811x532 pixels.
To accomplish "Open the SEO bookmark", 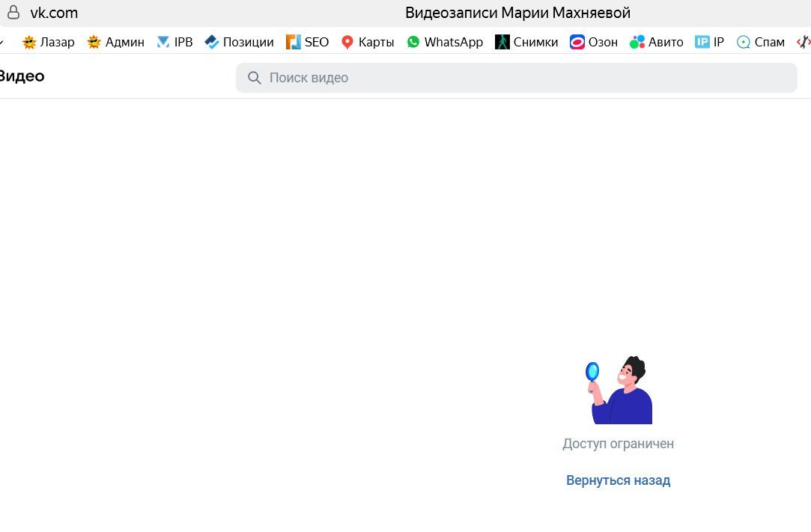I will pyautogui.click(x=307, y=42).
